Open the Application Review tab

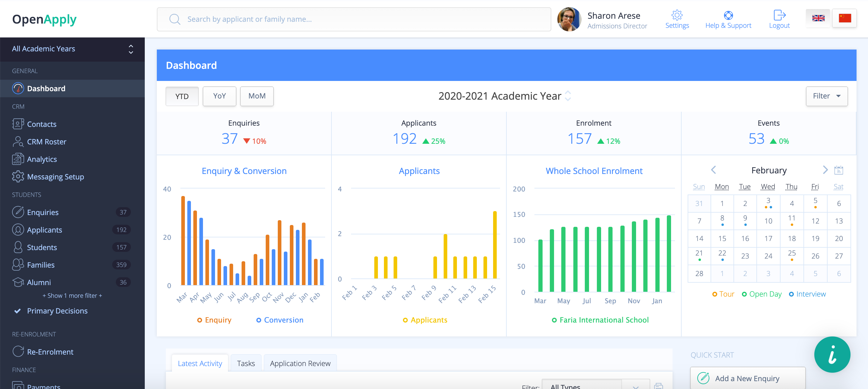pos(300,363)
